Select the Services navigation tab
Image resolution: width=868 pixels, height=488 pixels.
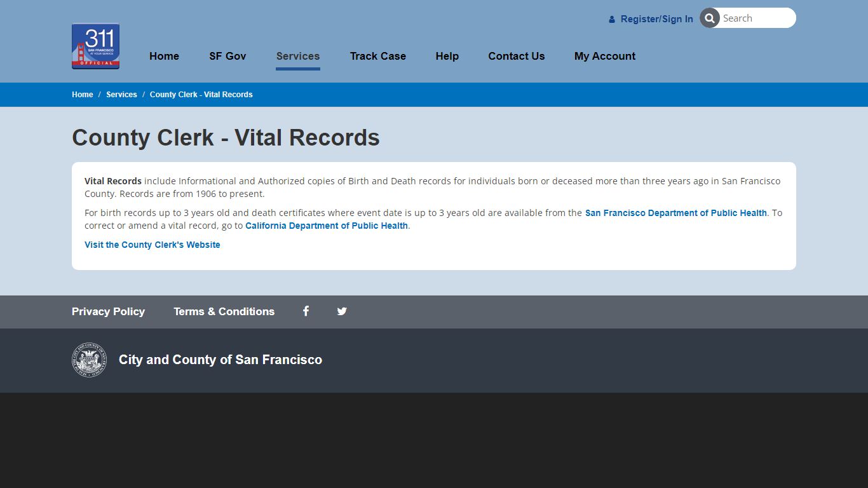point(298,56)
